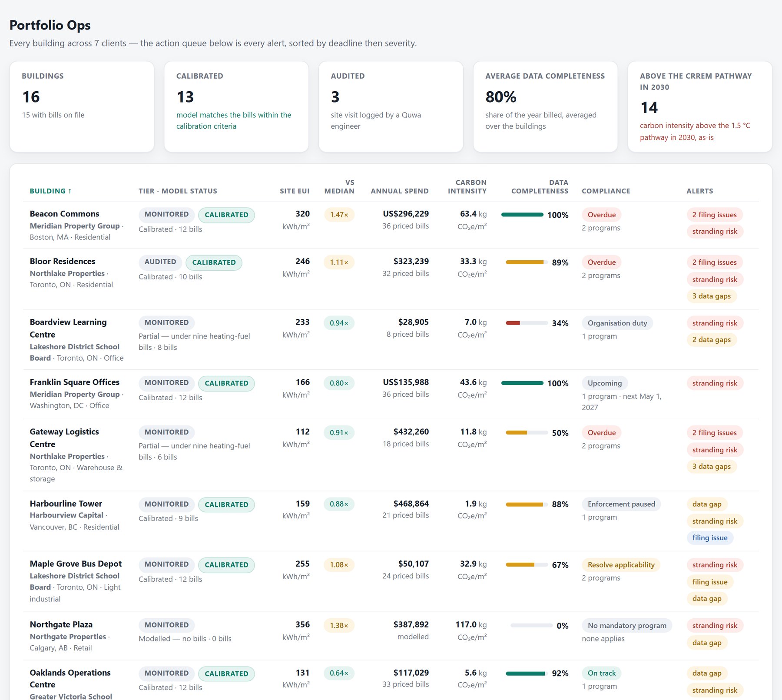
Task: Open Gateway Logistics 2 filing issues alert
Action: pyautogui.click(x=715, y=432)
